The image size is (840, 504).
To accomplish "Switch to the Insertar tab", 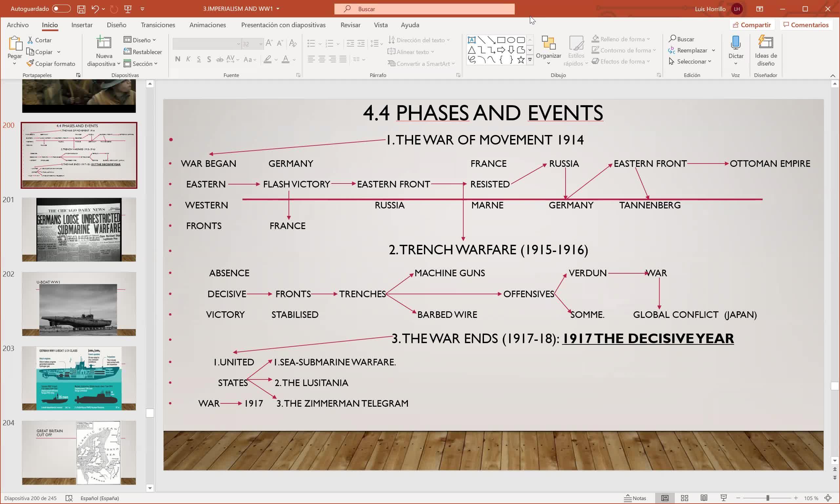I will [82, 25].
